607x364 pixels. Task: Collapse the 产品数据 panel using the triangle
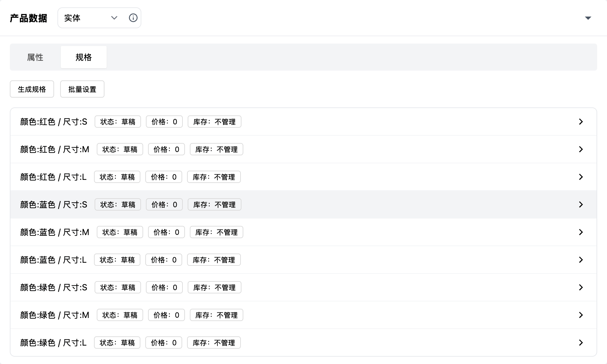[588, 18]
